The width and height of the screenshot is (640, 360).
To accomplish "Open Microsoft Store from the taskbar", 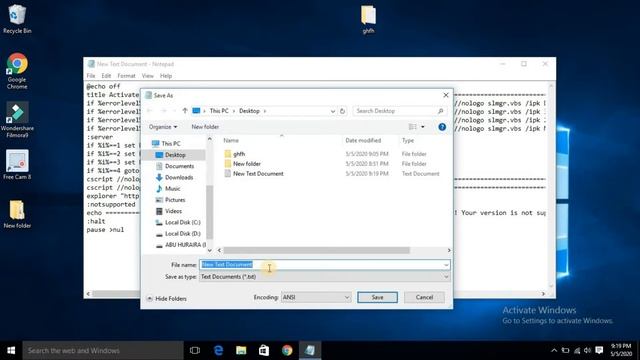I will [x=264, y=350].
